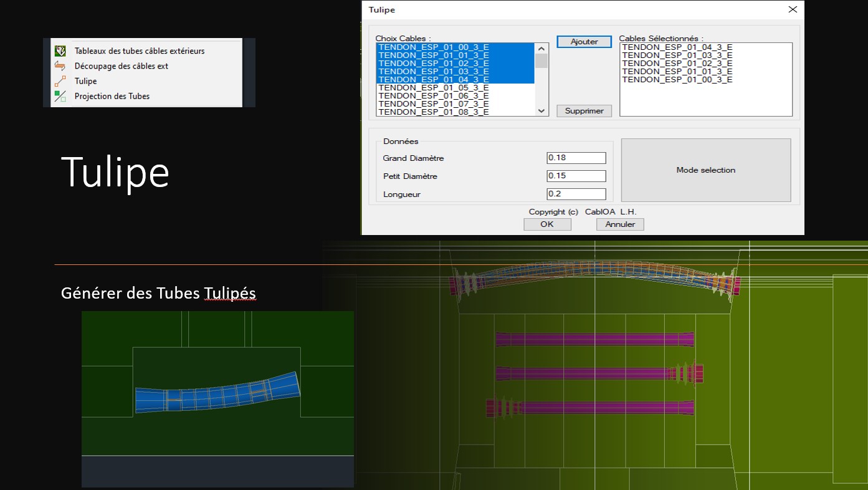868x490 pixels.
Task: Open Tableaux des tubes câbles extérieurs entry
Action: tap(140, 51)
